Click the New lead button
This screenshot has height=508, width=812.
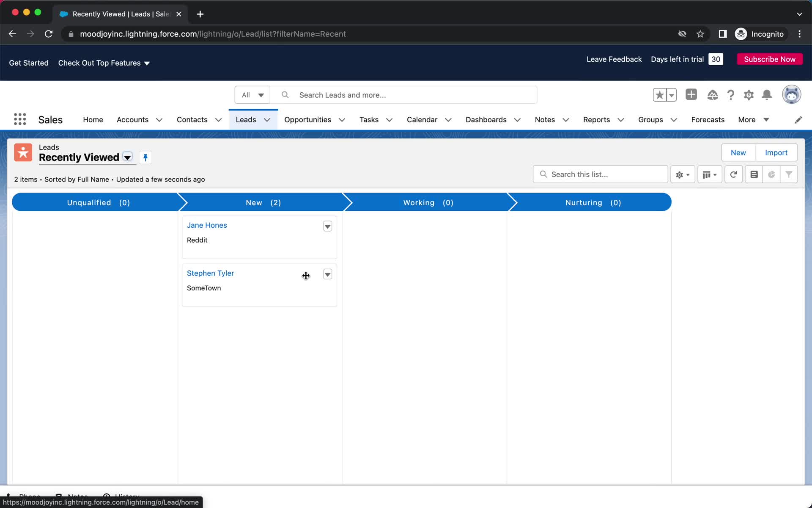[x=738, y=152]
